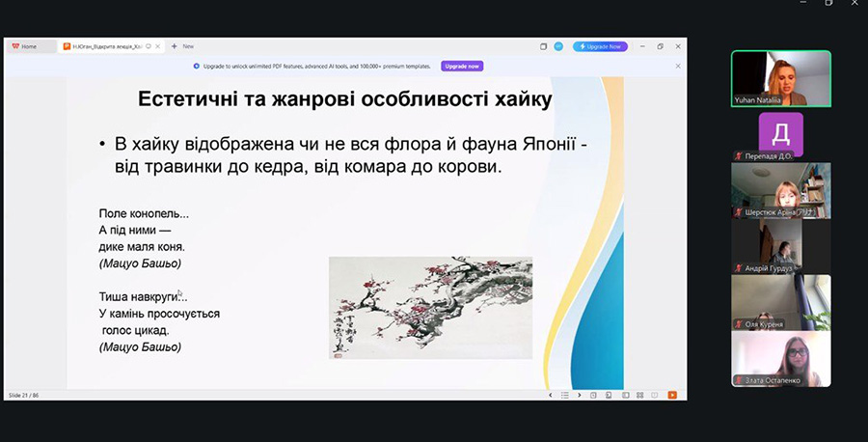868x442 pixels.
Task: Click the slide title Естетичні та жанрові особливості хайку
Action: point(345,99)
